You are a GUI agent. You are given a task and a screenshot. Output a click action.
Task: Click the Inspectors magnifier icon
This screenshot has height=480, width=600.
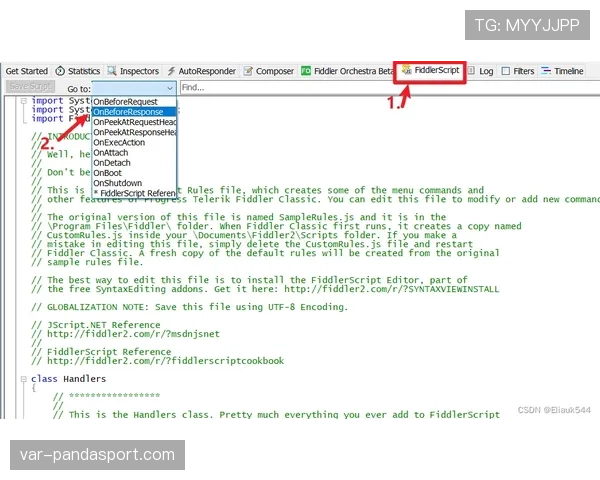(x=112, y=71)
